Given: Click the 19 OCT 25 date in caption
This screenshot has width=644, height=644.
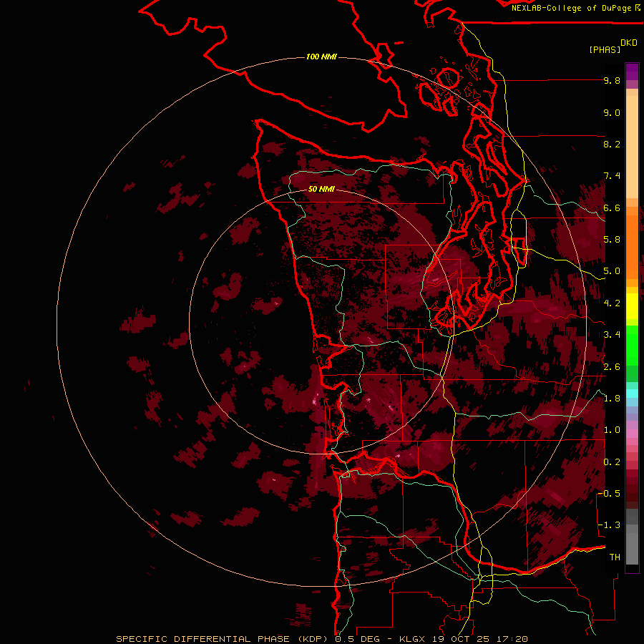Looking at the screenshot, I should (x=462, y=639).
